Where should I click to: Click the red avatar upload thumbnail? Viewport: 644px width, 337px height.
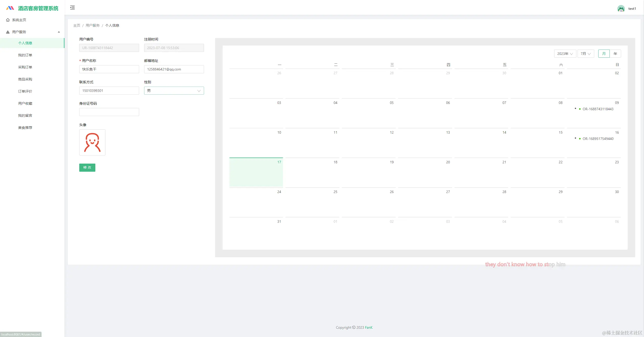point(92,142)
